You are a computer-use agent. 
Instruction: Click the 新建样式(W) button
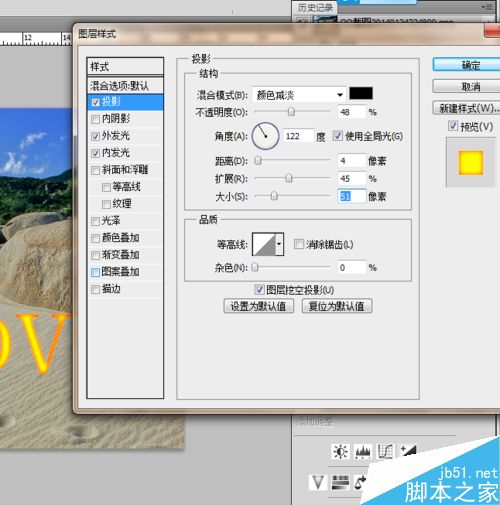468,108
